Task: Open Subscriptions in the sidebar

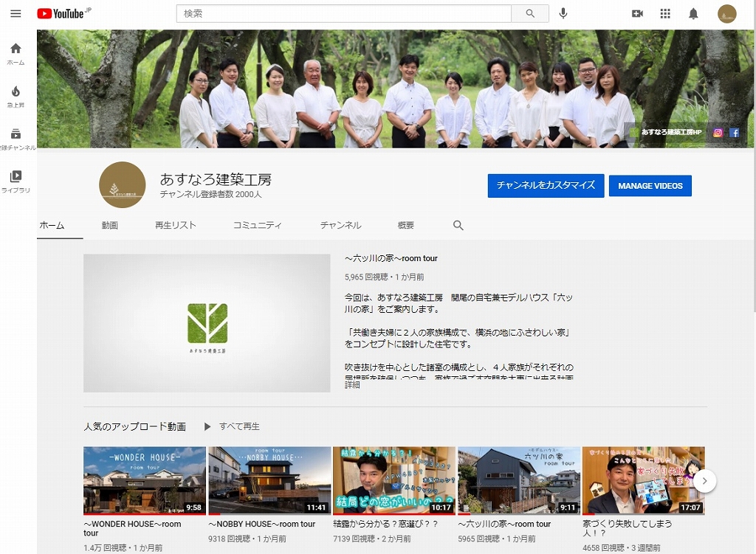Action: click(18, 139)
